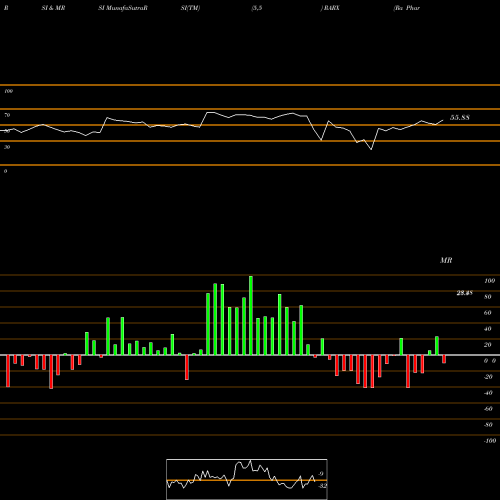Click the -100 label on the MR axis
The height and width of the screenshot is (500, 500).
point(490,441)
